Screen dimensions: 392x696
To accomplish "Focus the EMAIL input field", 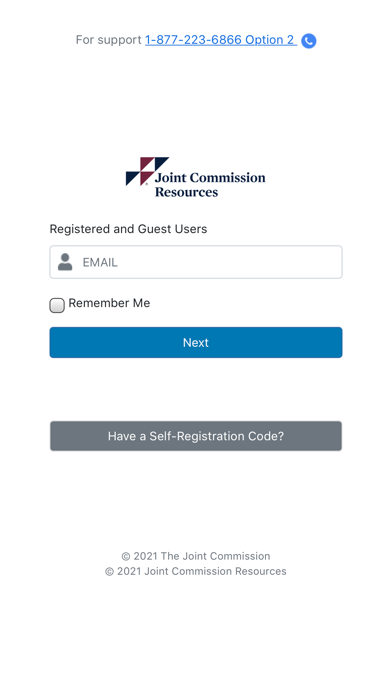I will click(196, 262).
